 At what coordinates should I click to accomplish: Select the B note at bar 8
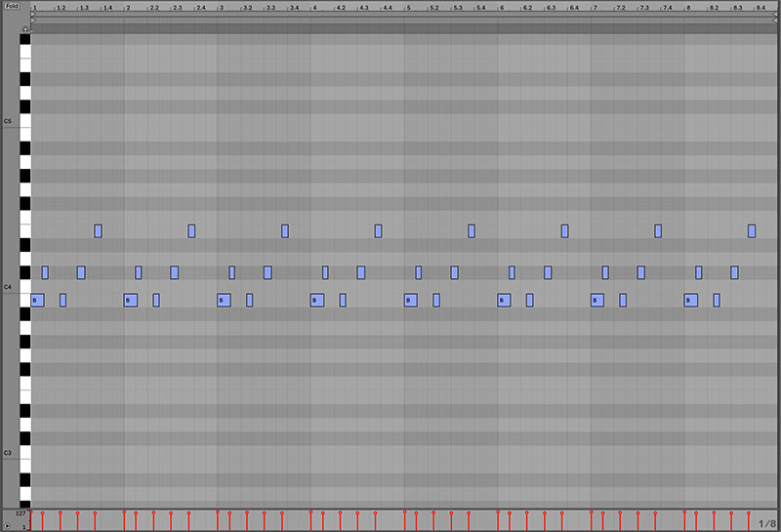click(x=691, y=300)
